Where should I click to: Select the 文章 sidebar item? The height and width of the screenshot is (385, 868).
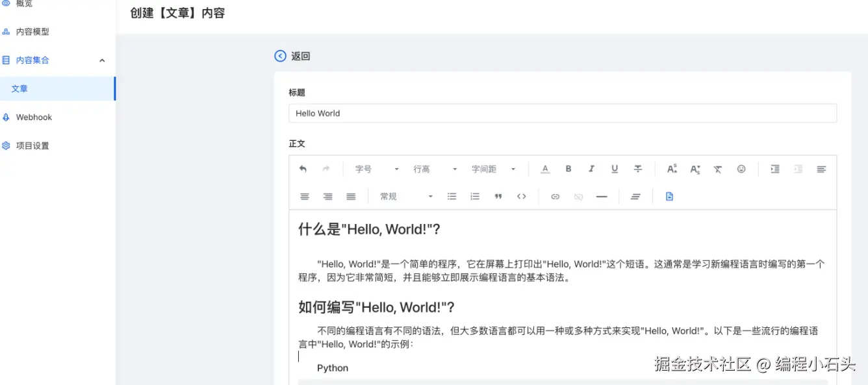tap(57, 88)
